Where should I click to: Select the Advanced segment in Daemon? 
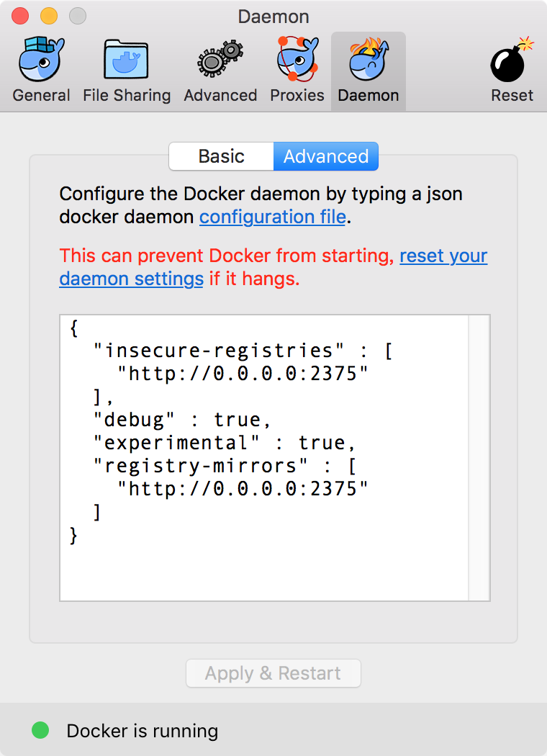coord(326,156)
